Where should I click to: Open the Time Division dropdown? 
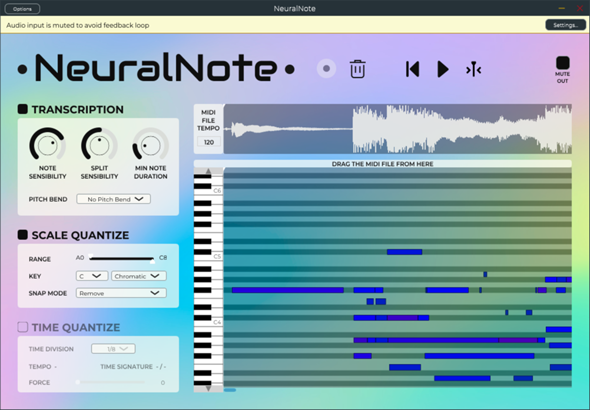coord(113,349)
